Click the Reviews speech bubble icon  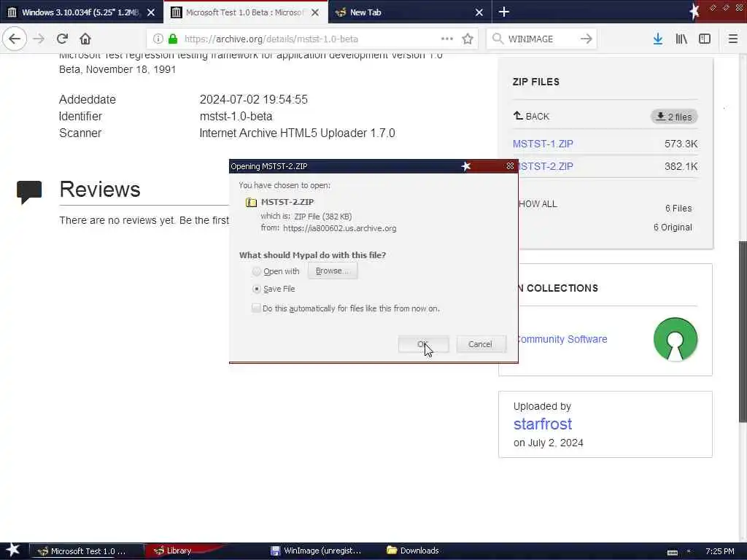click(x=29, y=192)
